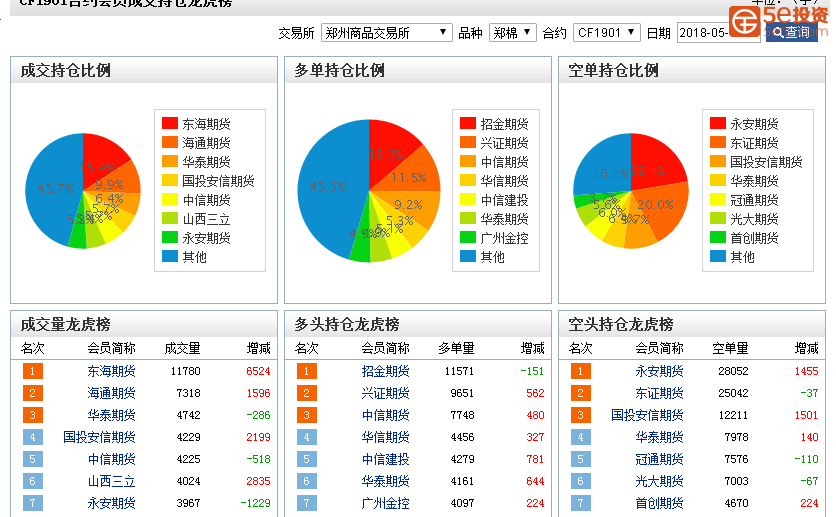Open 华泰期货 link in 成交量龙虎榜
836x517 pixels.
pyautogui.click(x=111, y=415)
